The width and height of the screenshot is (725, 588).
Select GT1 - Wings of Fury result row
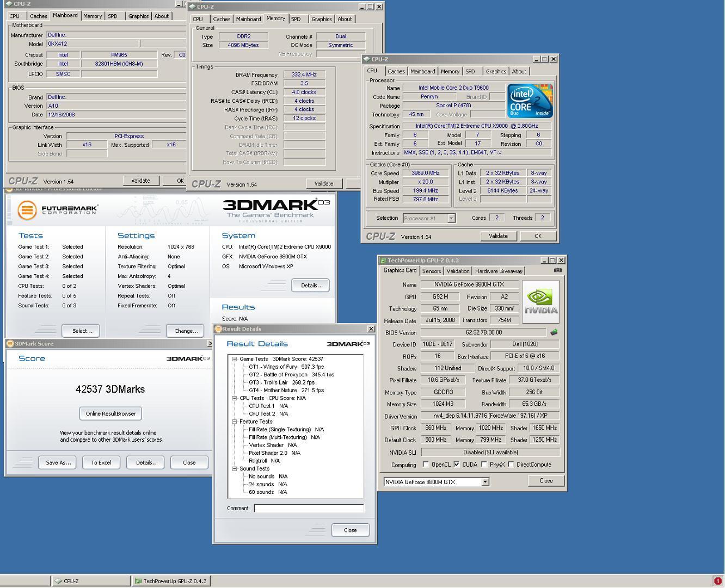pos(286,367)
